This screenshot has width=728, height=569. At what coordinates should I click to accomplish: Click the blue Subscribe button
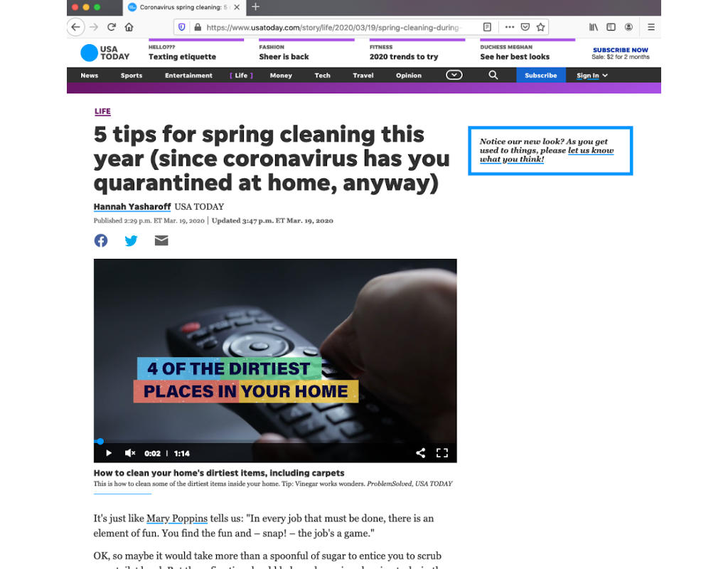click(541, 75)
